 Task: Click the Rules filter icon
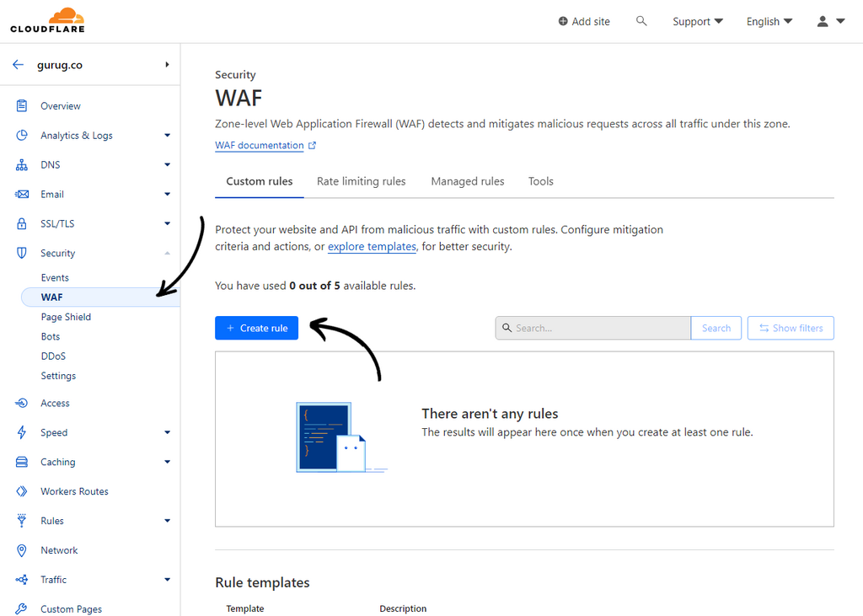(x=21, y=521)
